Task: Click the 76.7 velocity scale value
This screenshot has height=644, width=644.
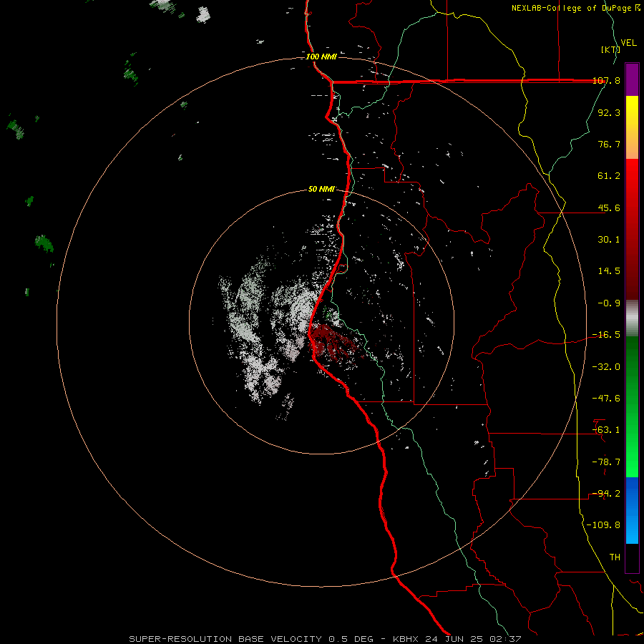Action: [x=609, y=144]
